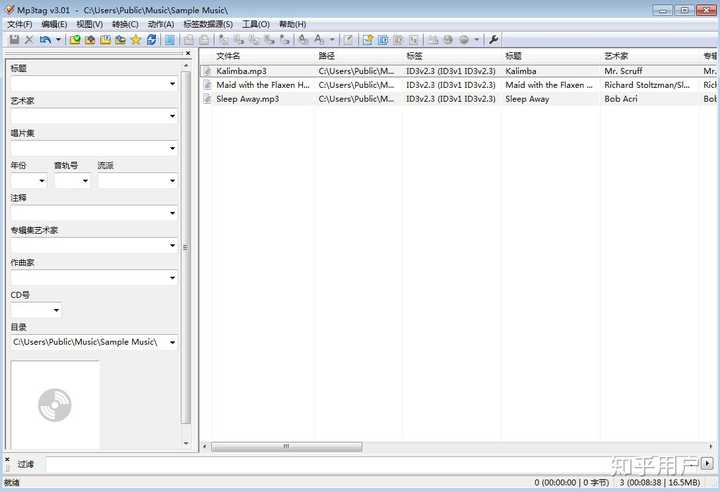
Task: Select the Sleep Away.mp3 file row
Action: 459,99
